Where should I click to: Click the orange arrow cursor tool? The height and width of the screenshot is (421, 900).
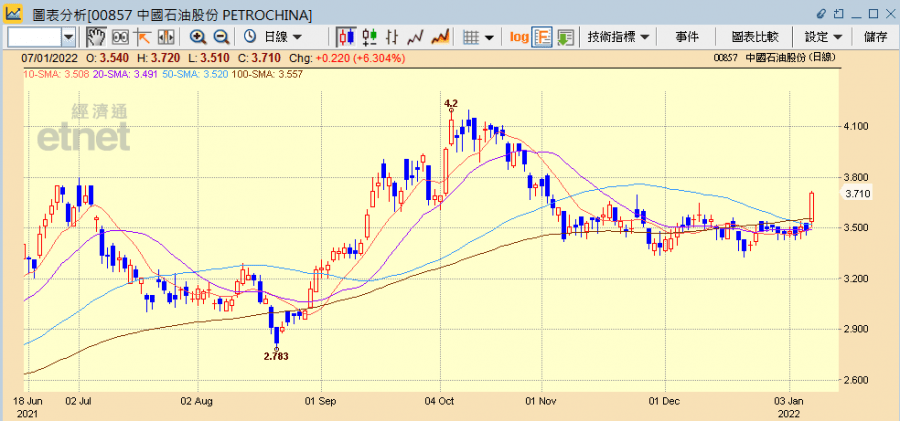pos(142,37)
